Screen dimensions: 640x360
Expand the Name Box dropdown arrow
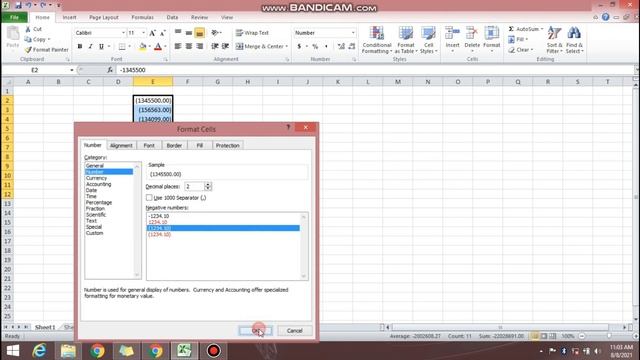click(x=72, y=70)
